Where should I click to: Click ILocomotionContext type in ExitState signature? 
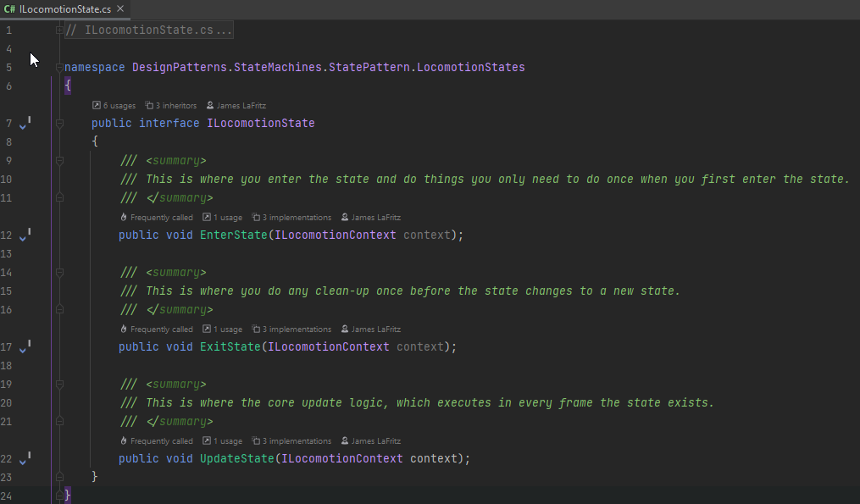[x=328, y=347]
